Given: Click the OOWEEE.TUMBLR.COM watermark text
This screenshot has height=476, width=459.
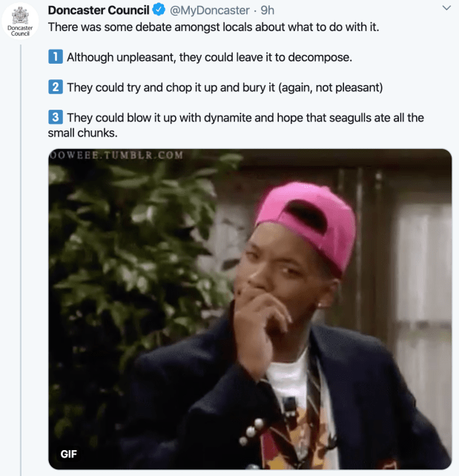Looking at the screenshot, I should click(116, 155).
